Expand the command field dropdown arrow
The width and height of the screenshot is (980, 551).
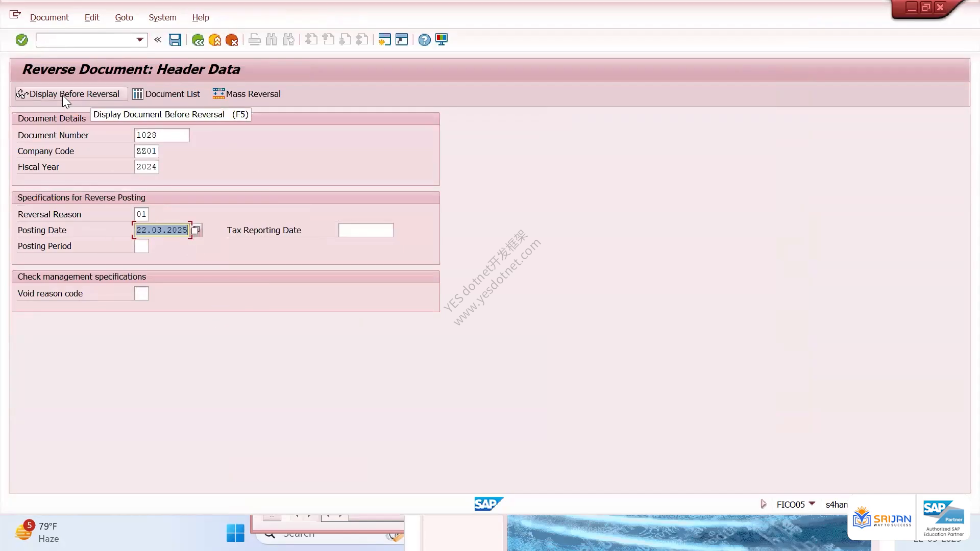click(140, 40)
